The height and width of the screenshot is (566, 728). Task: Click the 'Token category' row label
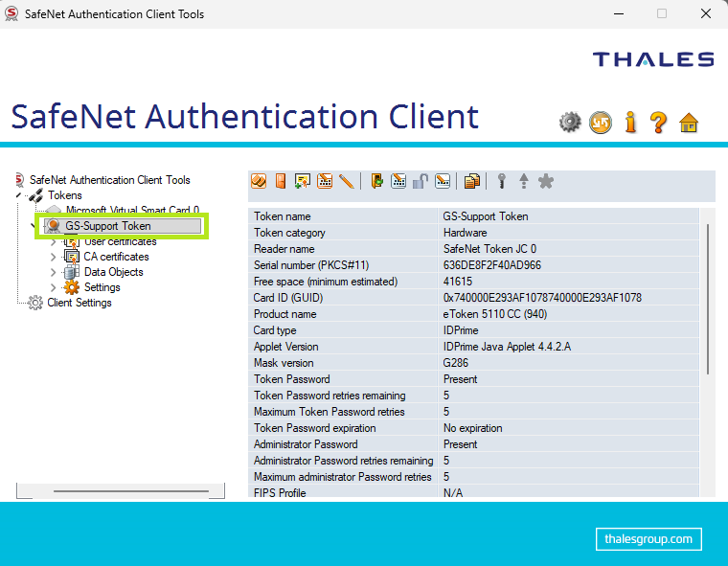pyautogui.click(x=289, y=233)
